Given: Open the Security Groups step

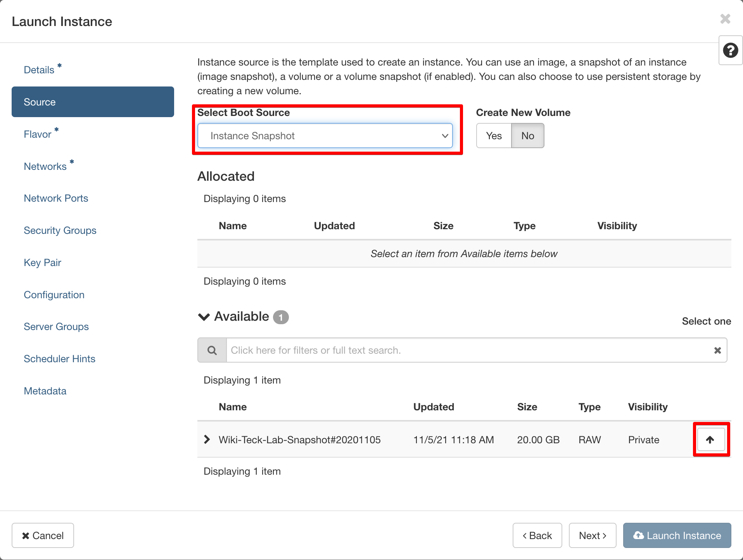Looking at the screenshot, I should coord(60,230).
